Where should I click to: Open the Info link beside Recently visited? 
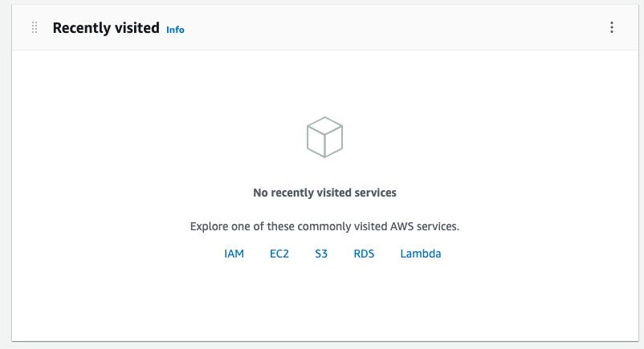pyautogui.click(x=175, y=30)
